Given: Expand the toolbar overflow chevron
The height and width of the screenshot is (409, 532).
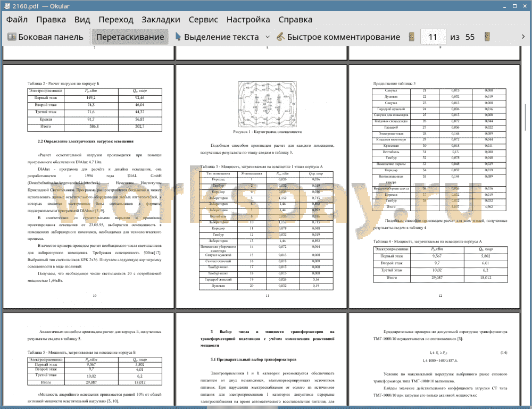Looking at the screenshot, I should [523, 37].
